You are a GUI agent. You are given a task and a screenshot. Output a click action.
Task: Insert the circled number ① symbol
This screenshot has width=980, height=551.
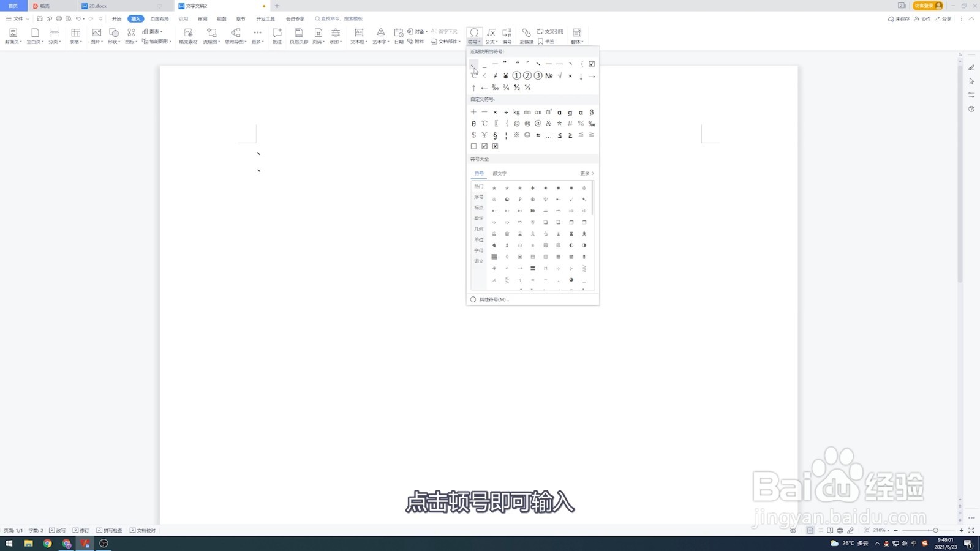click(516, 76)
